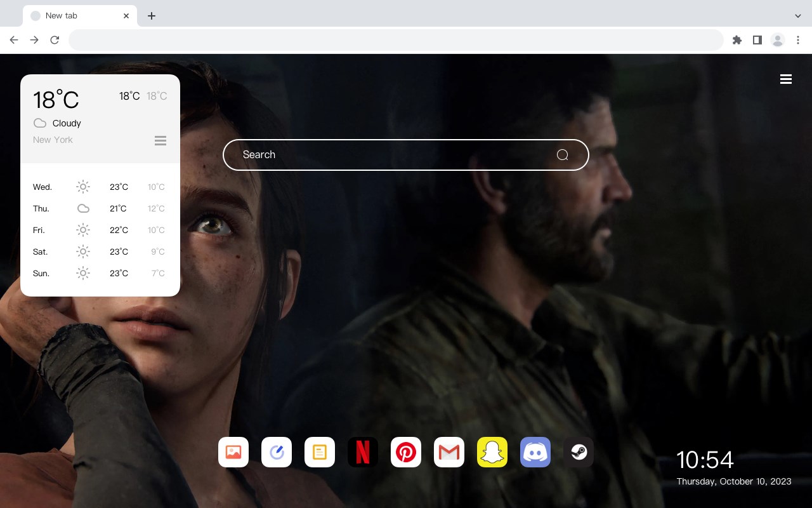The height and width of the screenshot is (508, 812).
Task: Click Thursday's 21°C high temperature
Action: tap(118, 208)
